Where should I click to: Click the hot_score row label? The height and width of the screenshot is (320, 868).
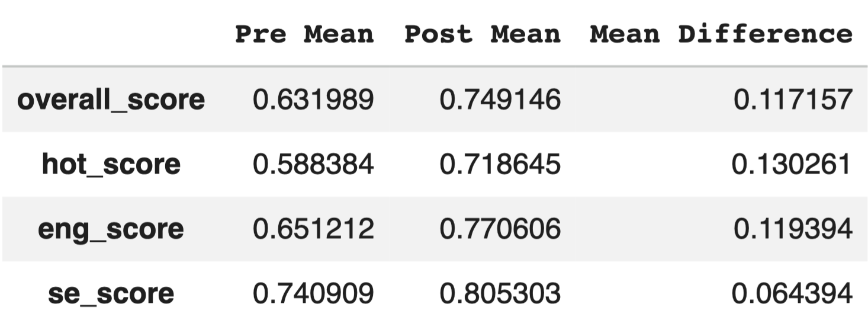(111, 164)
